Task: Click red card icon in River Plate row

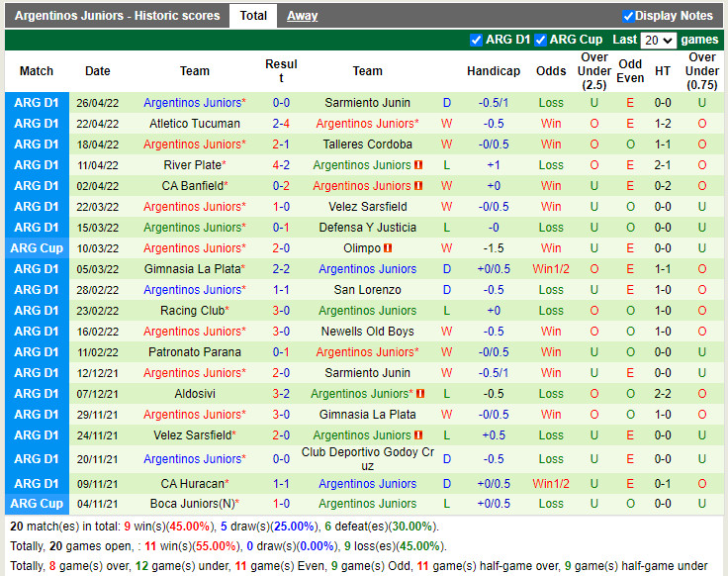Action: [x=418, y=165]
